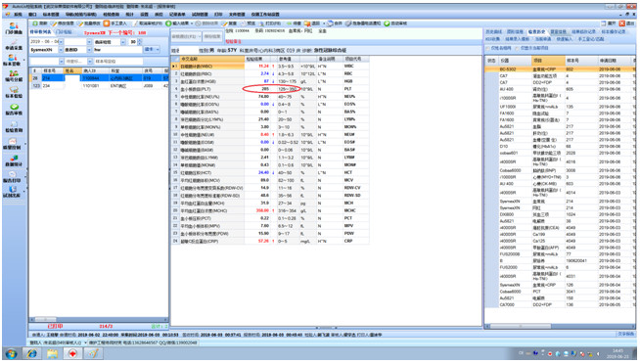
Task: Switch to the 结果录入模板 tab
Action: tap(517, 39)
